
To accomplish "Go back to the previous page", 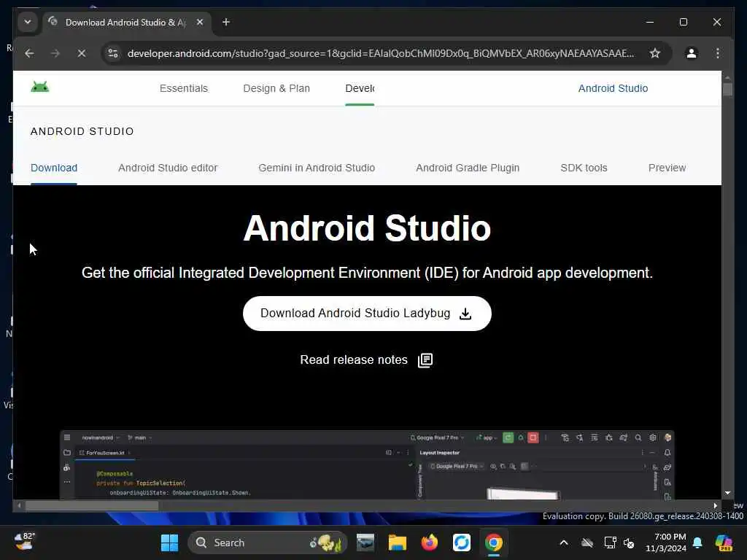I will click(x=29, y=53).
